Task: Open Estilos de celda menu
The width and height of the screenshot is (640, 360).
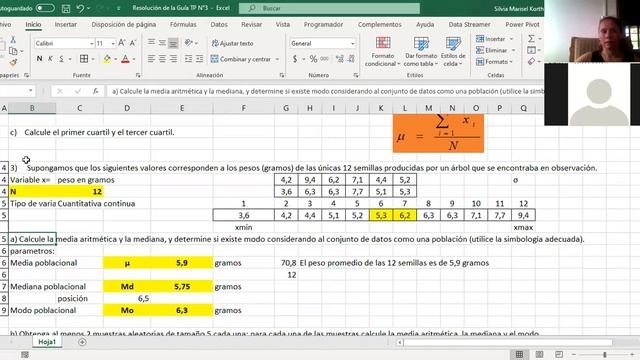Action: (x=453, y=51)
